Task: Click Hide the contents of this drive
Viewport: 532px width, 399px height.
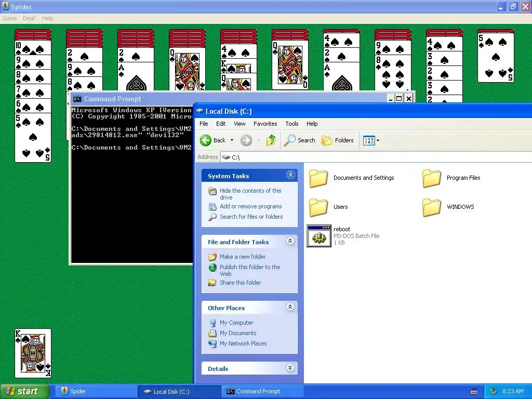Action: (250, 194)
